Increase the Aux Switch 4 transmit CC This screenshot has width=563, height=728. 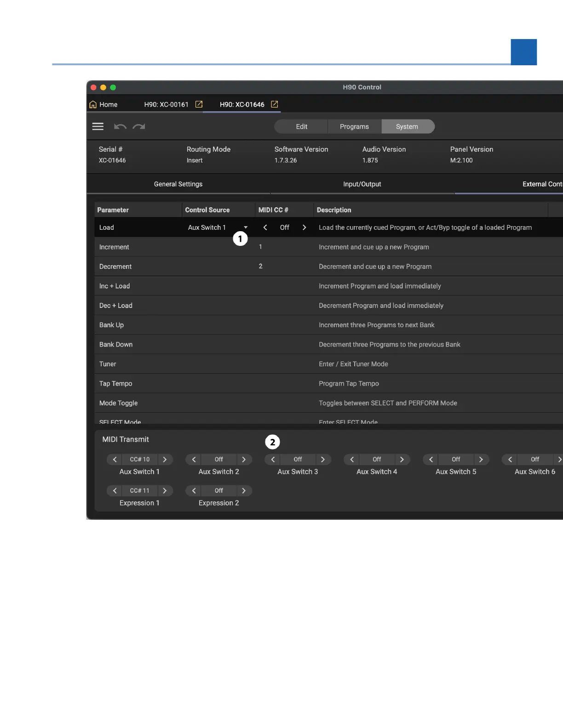coord(402,460)
